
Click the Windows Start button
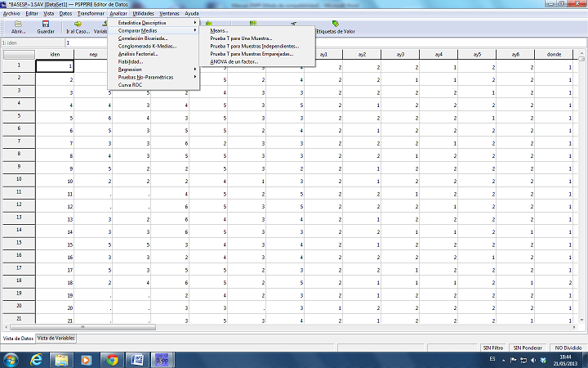tap(11, 359)
